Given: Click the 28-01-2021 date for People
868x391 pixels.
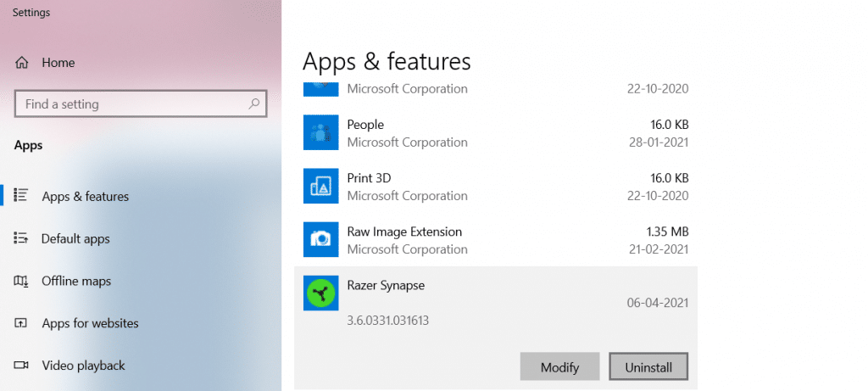Looking at the screenshot, I should (x=658, y=142).
